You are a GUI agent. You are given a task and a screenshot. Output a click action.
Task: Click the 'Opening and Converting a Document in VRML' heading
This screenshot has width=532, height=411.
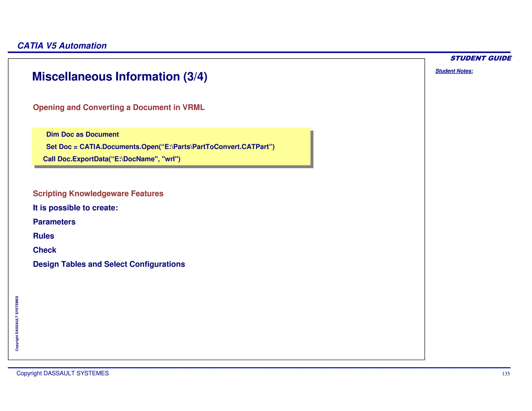tap(119, 107)
